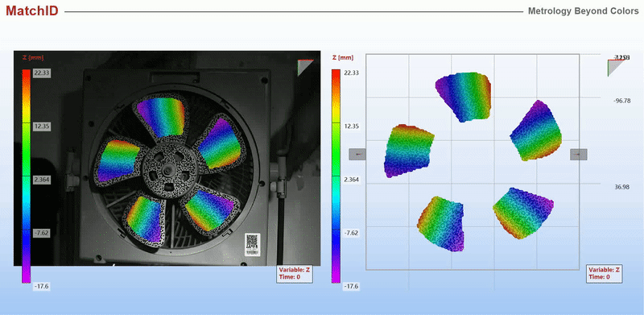Click the 12.35 label on camera view scale
The height and width of the screenshot is (315, 644).
[42, 126]
